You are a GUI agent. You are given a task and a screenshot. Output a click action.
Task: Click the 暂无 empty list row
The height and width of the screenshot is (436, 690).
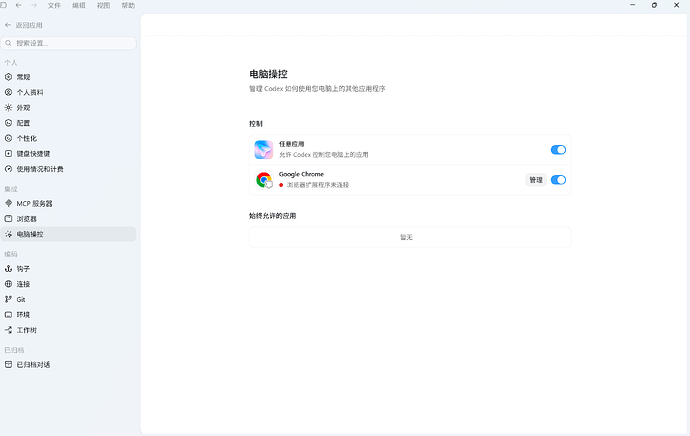410,237
